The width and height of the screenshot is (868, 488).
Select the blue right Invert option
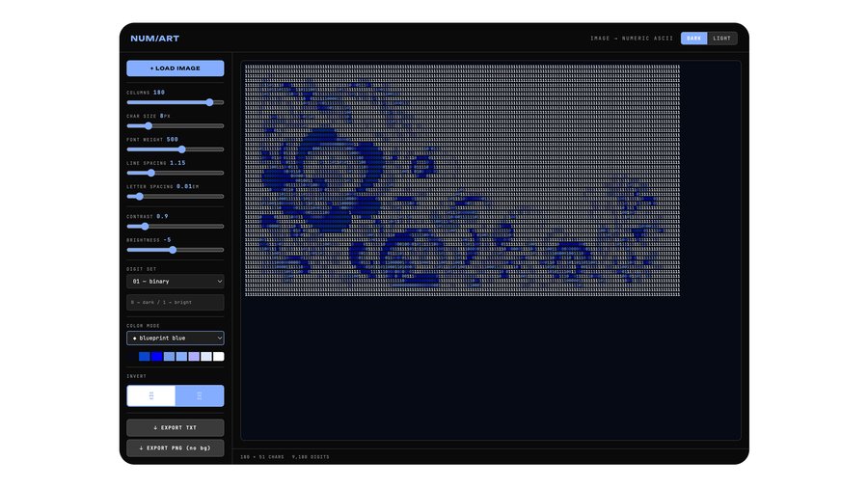click(x=200, y=395)
